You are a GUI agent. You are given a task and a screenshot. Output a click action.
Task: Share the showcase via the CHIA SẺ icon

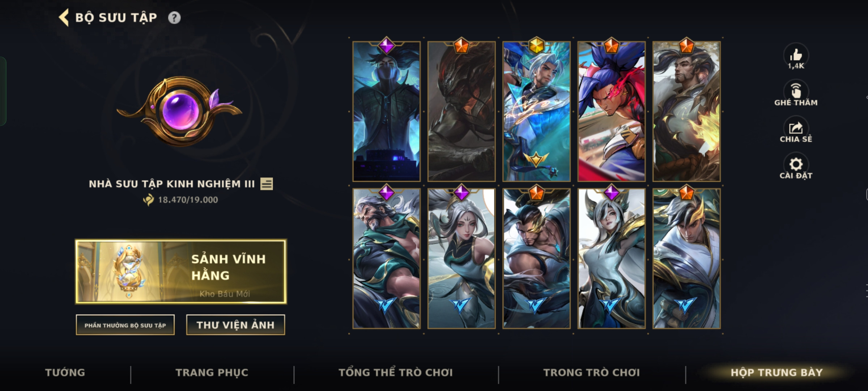796,130
